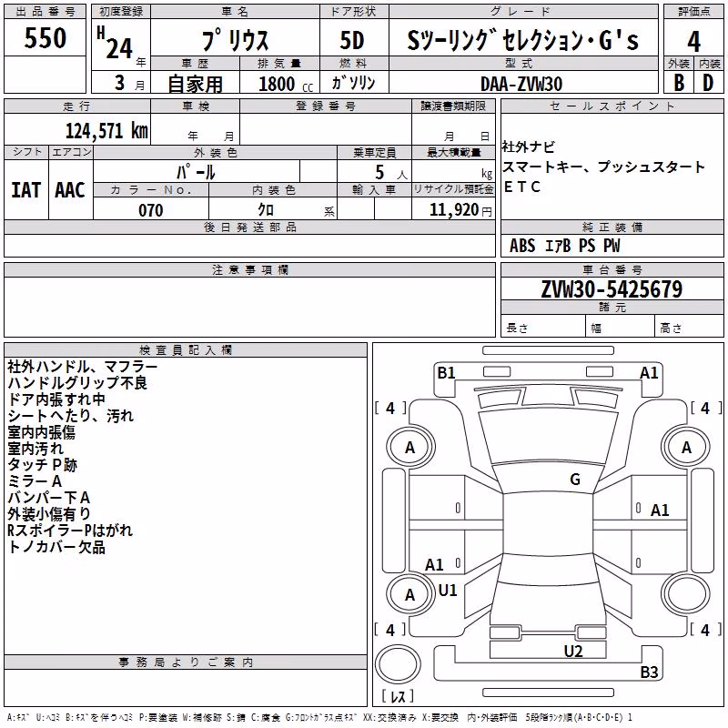
Task: Click the U1 dent mark near the rear wheel
Action: (x=448, y=590)
